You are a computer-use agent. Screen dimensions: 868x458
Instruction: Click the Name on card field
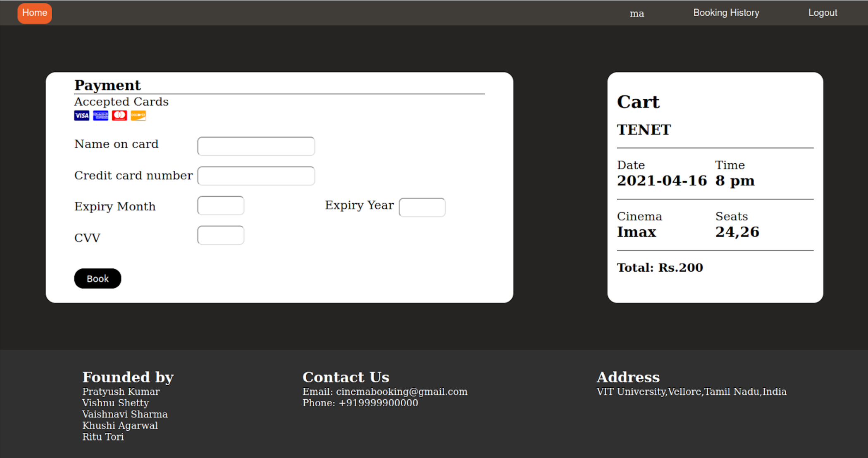tap(256, 146)
